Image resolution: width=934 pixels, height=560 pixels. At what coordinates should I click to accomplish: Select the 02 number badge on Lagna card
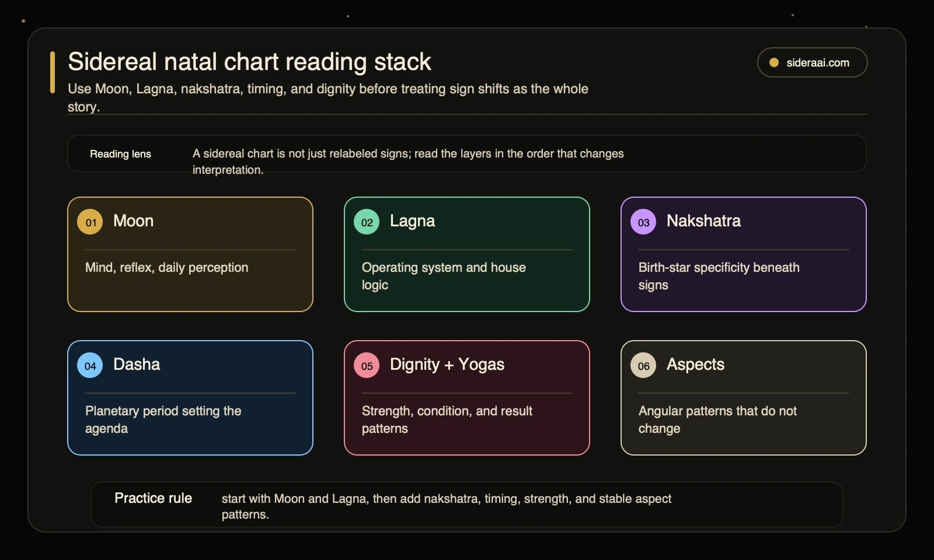(367, 222)
